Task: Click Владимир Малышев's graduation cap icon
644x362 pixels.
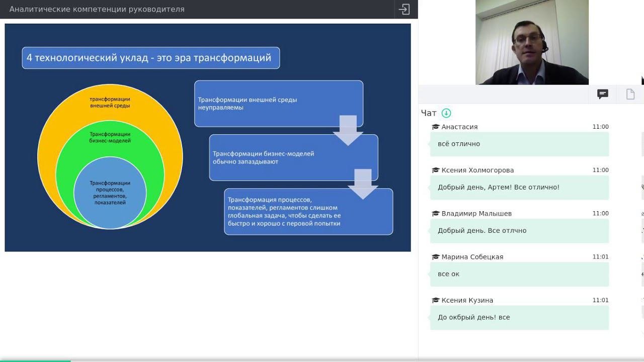Action: tap(436, 213)
